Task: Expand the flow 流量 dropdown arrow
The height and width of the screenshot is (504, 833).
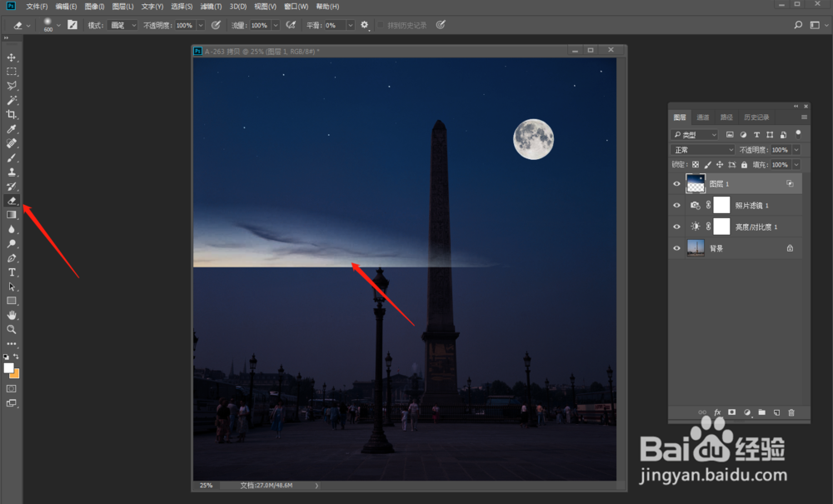Action: click(275, 25)
